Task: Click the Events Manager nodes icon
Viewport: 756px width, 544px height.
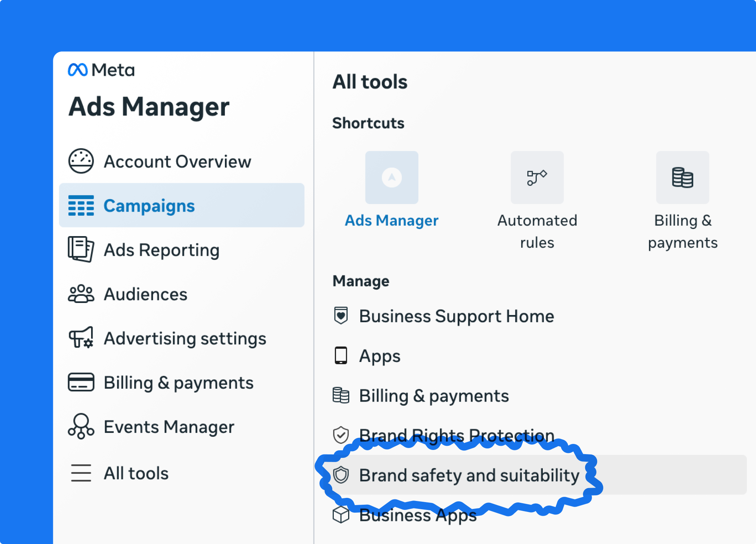Action: 81,427
